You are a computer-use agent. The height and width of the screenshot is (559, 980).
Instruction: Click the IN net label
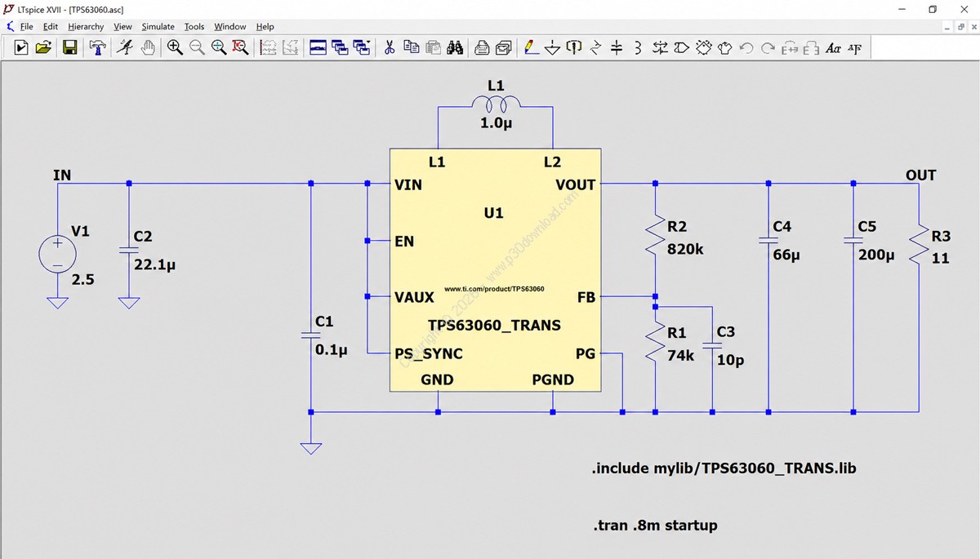tap(62, 175)
